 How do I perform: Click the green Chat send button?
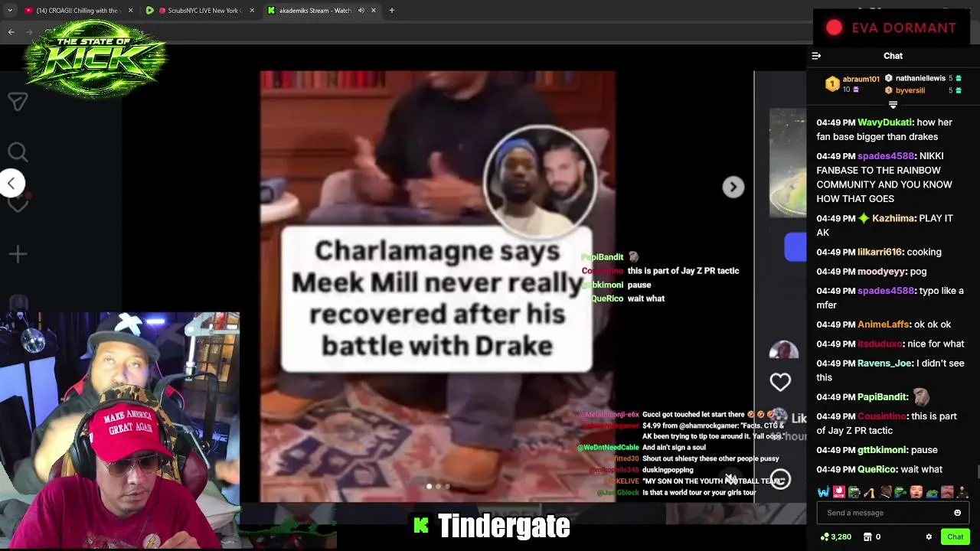coord(955,536)
